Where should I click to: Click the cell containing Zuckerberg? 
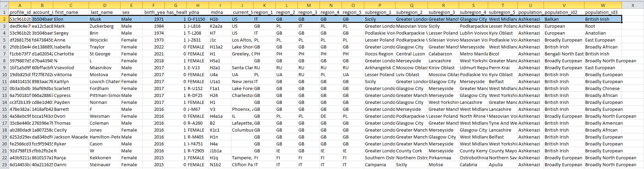pyautogui.click(x=104, y=26)
